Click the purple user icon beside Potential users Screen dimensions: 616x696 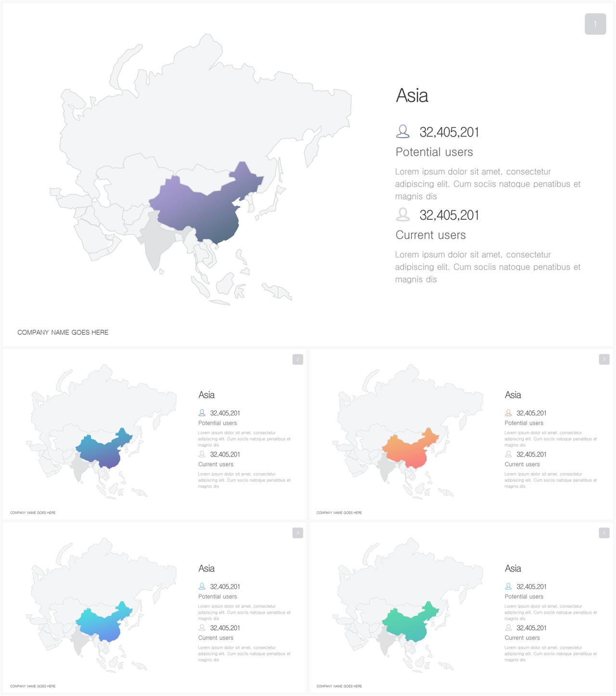[x=403, y=131]
